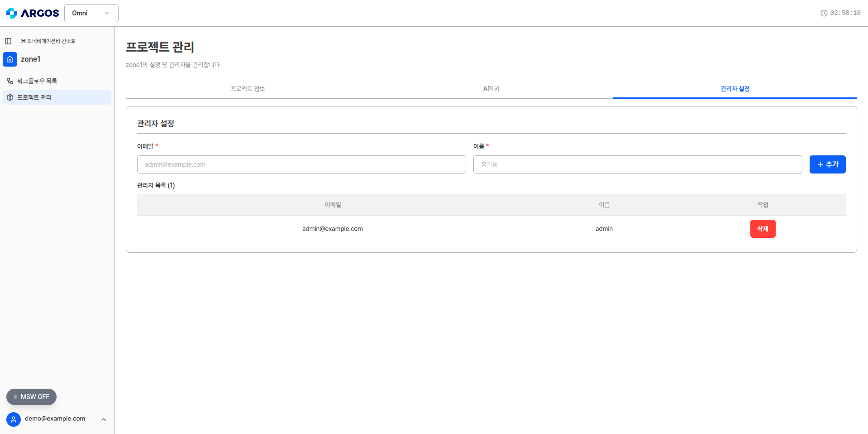Click the zone1 project name

(x=31, y=59)
